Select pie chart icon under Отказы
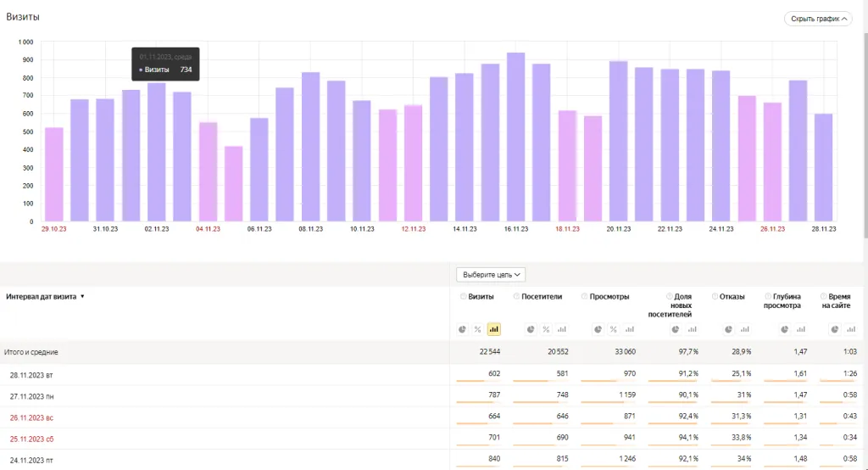The width and height of the screenshot is (868, 470). pos(728,329)
